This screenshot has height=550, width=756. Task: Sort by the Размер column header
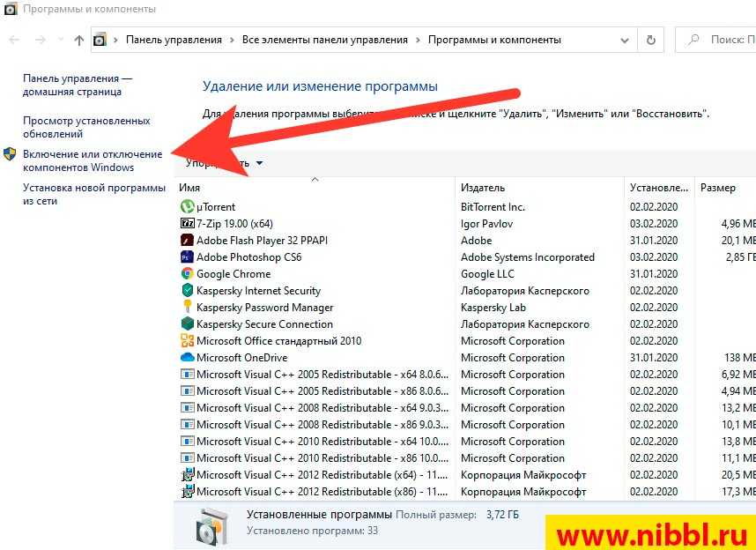coord(725,188)
